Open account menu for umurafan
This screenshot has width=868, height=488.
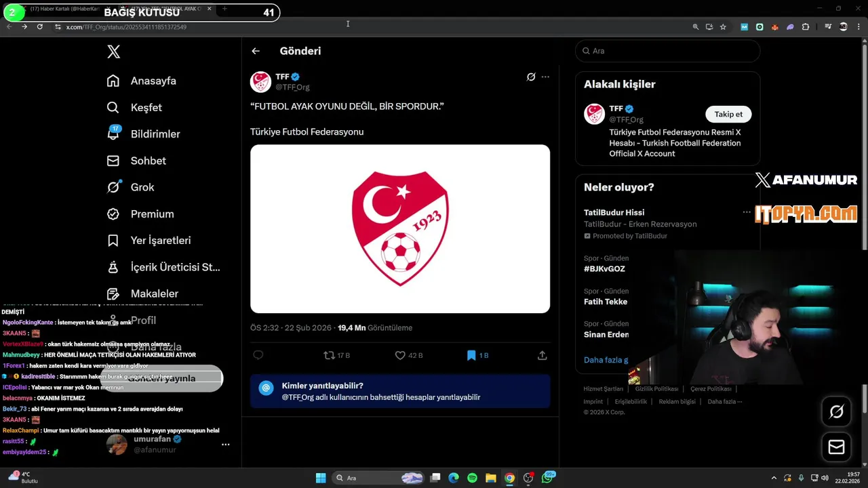coord(225,445)
